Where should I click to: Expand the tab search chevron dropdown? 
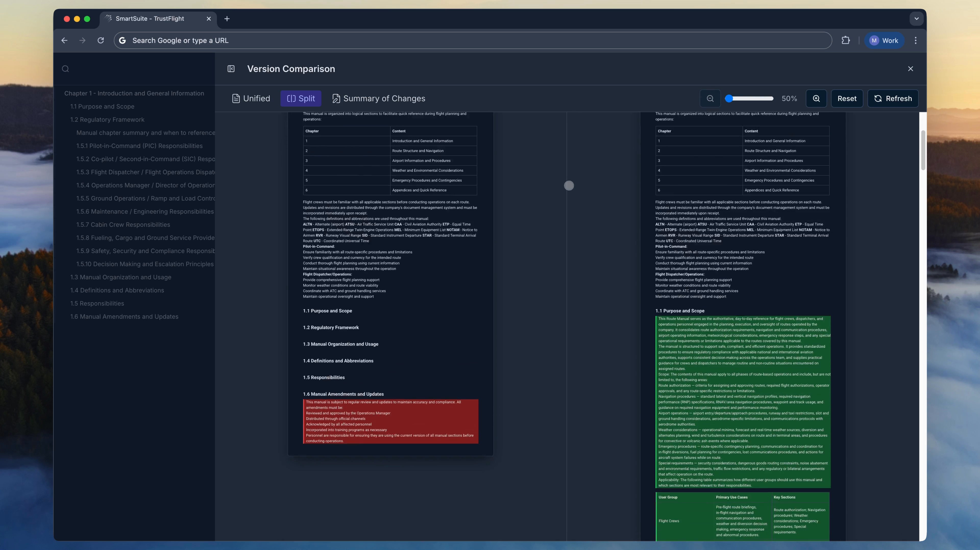tap(916, 19)
